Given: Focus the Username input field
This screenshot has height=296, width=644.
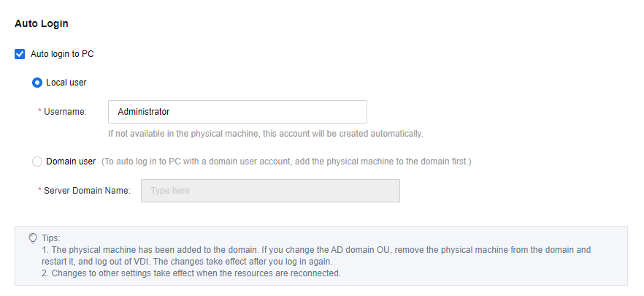Looking at the screenshot, I should coord(237,112).
